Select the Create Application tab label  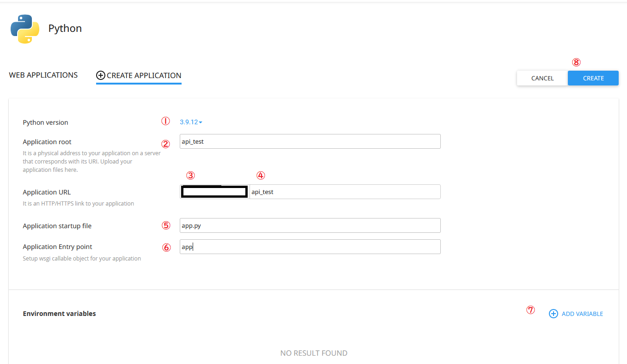pos(144,75)
